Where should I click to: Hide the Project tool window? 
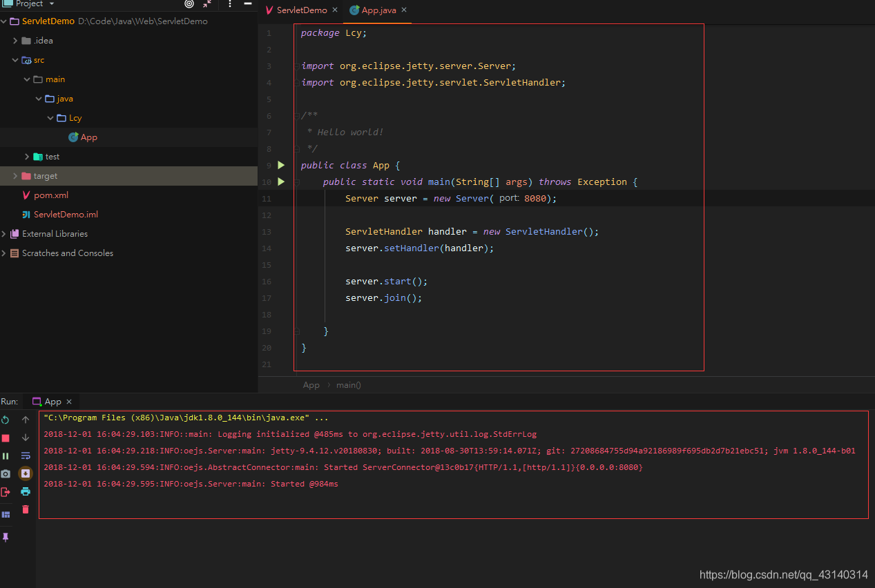click(248, 3)
